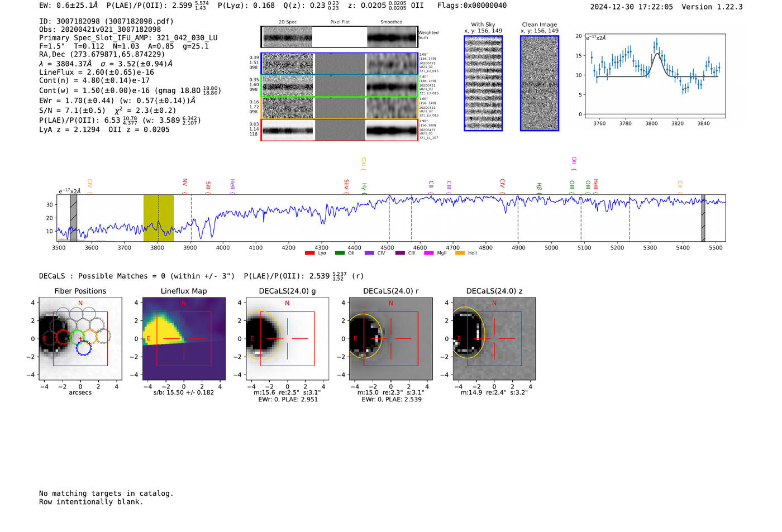Click the m:14.9 re:2.4" s:3.2" caption

(x=494, y=392)
